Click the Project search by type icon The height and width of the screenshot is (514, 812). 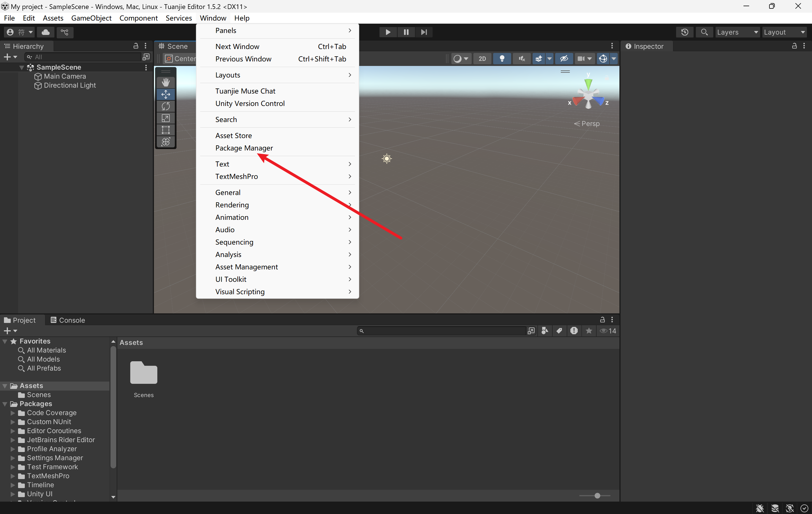coord(545,331)
